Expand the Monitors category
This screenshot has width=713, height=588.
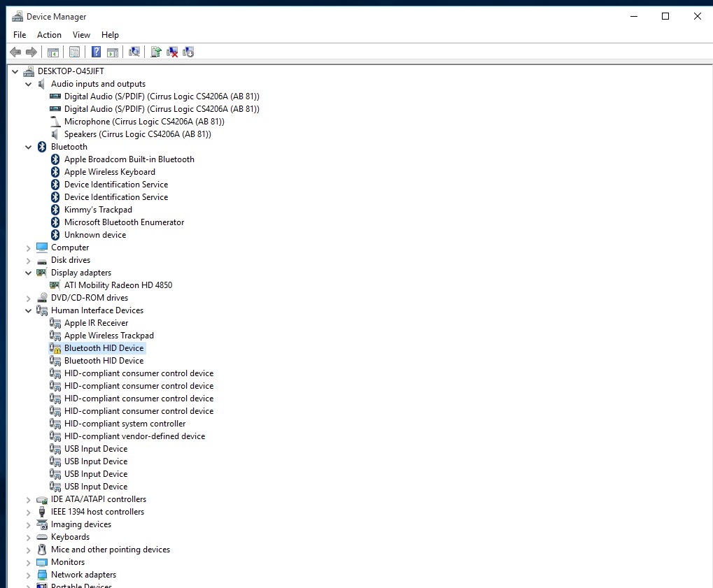point(28,563)
